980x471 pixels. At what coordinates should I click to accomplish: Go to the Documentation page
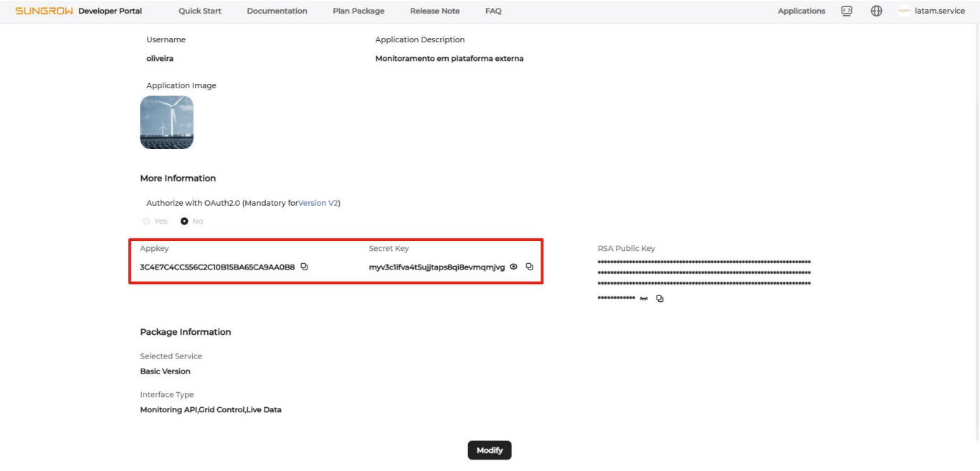pyautogui.click(x=277, y=11)
